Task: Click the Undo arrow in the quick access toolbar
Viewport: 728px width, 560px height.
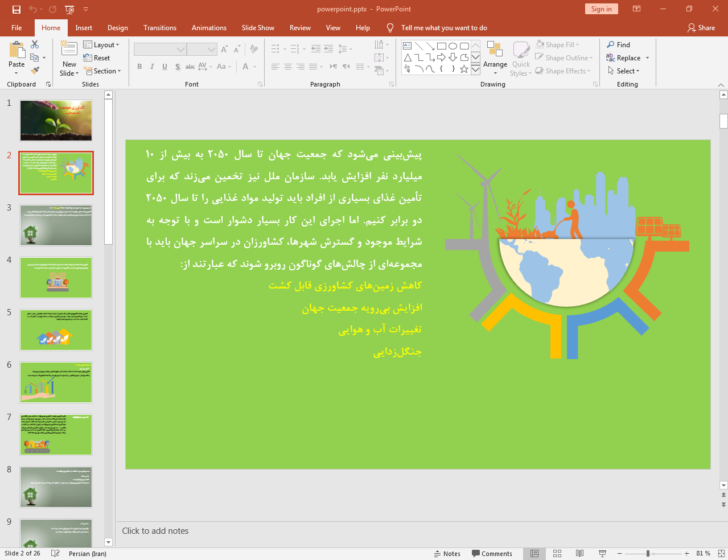Action: [32, 9]
